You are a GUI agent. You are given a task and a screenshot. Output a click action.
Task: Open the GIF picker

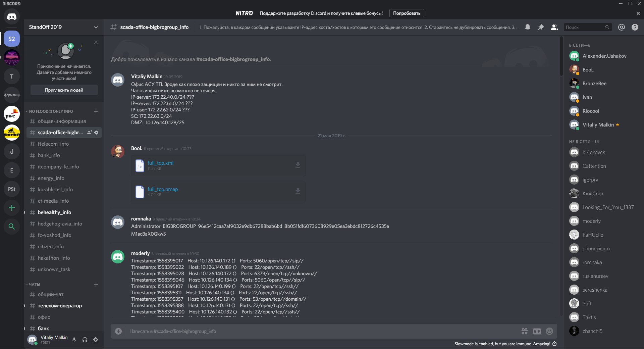pos(537,331)
